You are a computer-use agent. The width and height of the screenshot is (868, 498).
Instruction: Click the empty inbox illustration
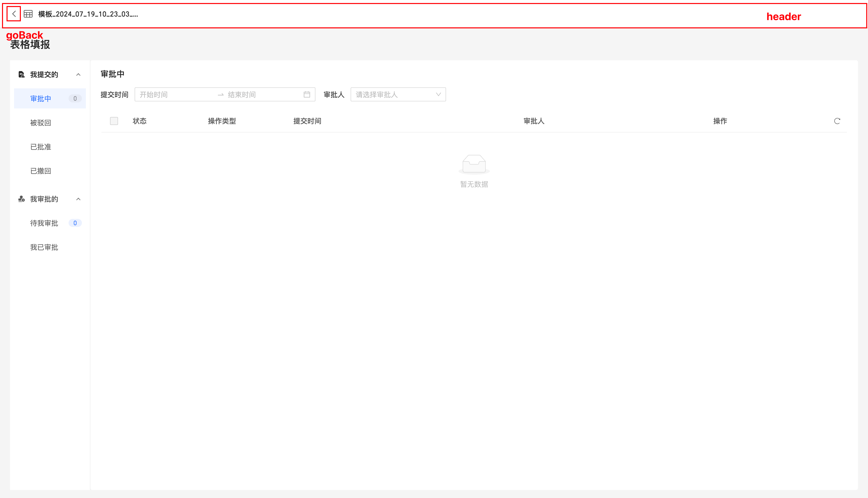[x=474, y=164]
